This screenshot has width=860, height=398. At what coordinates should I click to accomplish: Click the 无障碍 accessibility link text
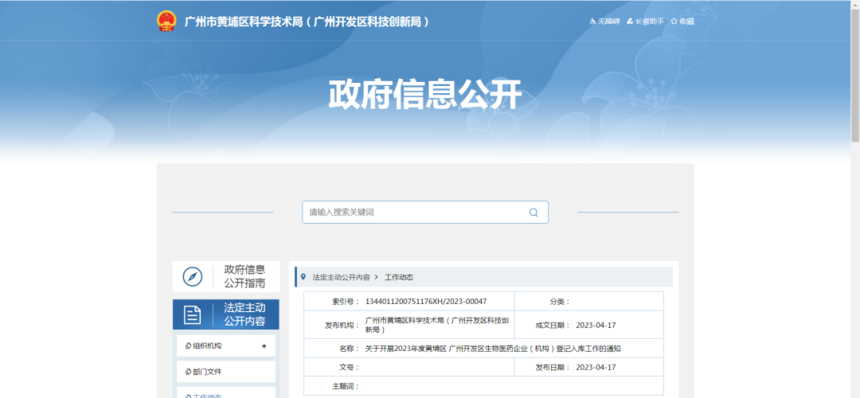608,21
